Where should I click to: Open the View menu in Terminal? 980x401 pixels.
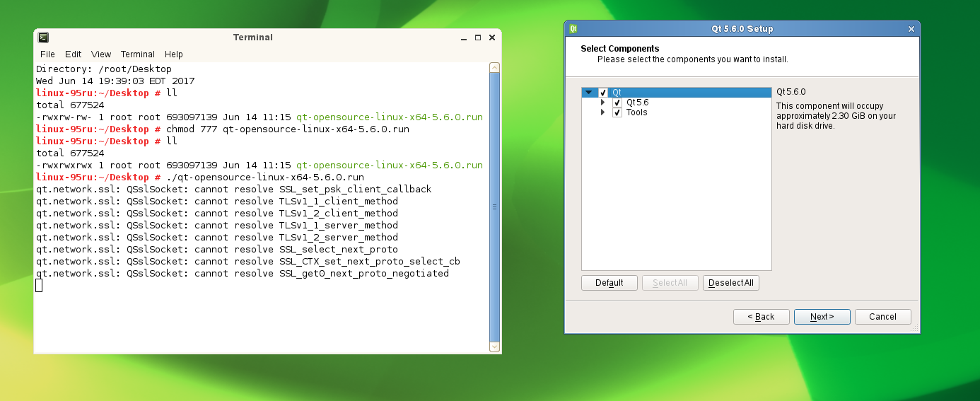tap(101, 54)
